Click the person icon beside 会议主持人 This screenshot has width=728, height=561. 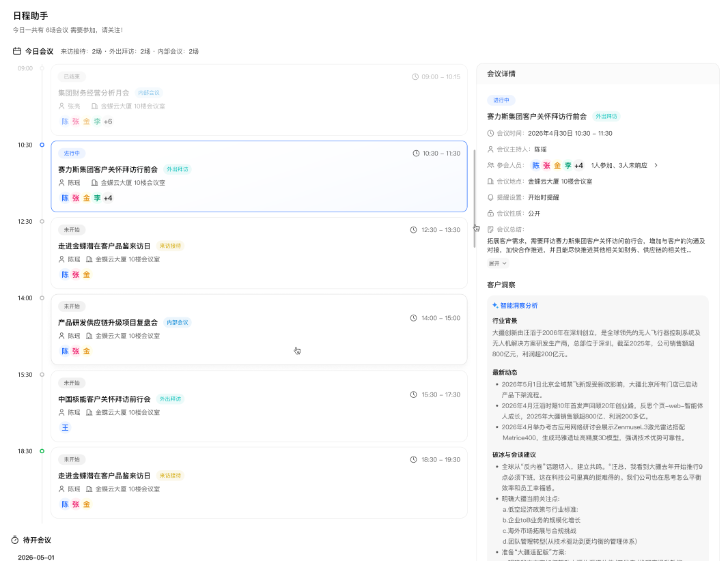click(490, 149)
